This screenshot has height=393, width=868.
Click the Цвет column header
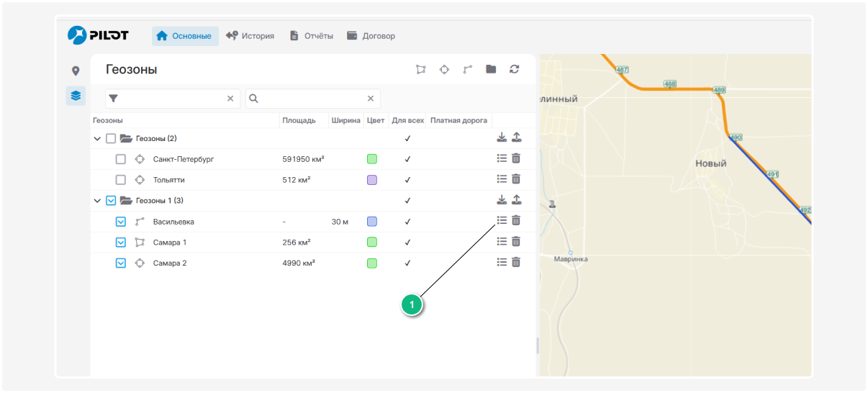click(x=376, y=120)
